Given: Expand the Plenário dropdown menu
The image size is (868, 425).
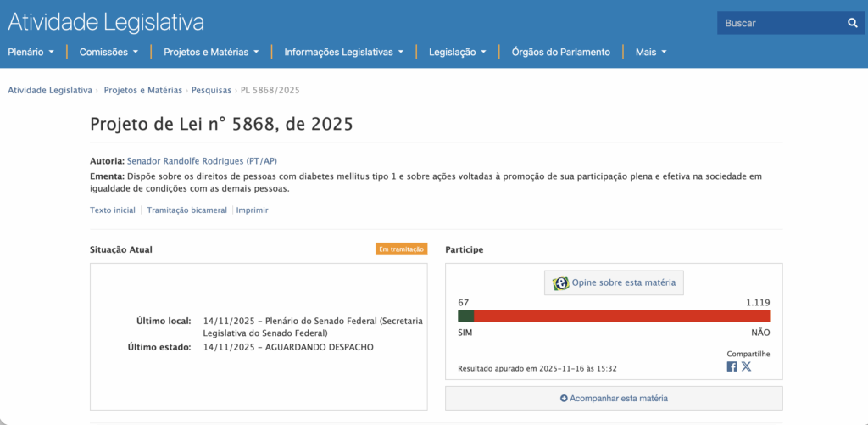Looking at the screenshot, I should (31, 52).
